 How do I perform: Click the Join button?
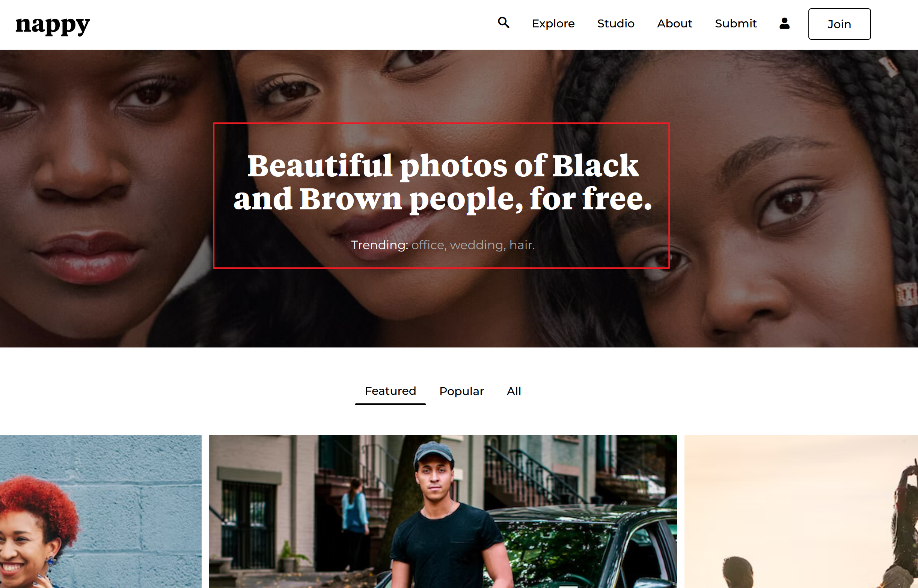[839, 24]
